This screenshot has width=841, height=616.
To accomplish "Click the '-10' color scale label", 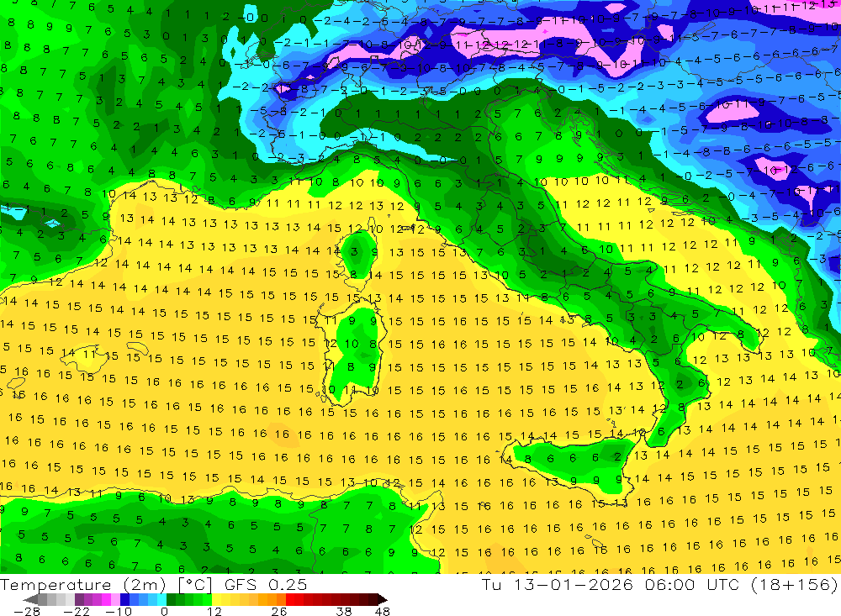I will [119, 611].
